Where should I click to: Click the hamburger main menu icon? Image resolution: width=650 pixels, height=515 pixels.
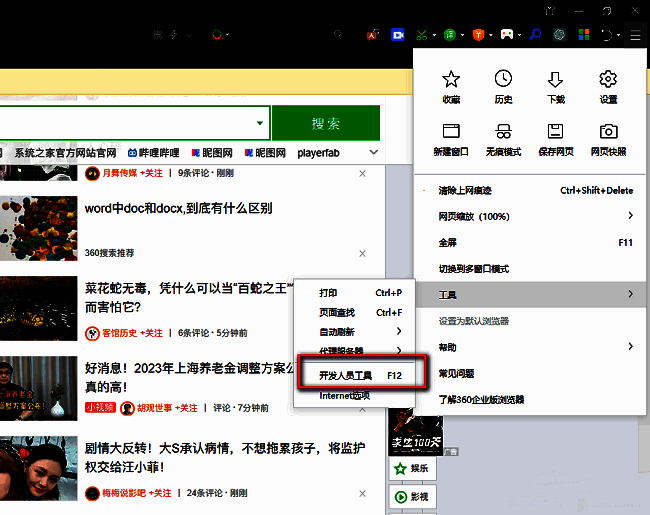635,35
